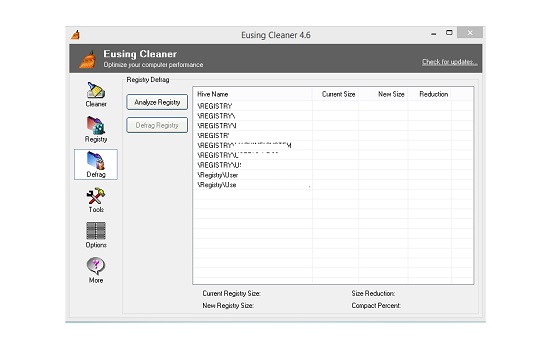The image size is (550, 364).
Task: Sort by the Current Size column header
Action: (x=335, y=94)
